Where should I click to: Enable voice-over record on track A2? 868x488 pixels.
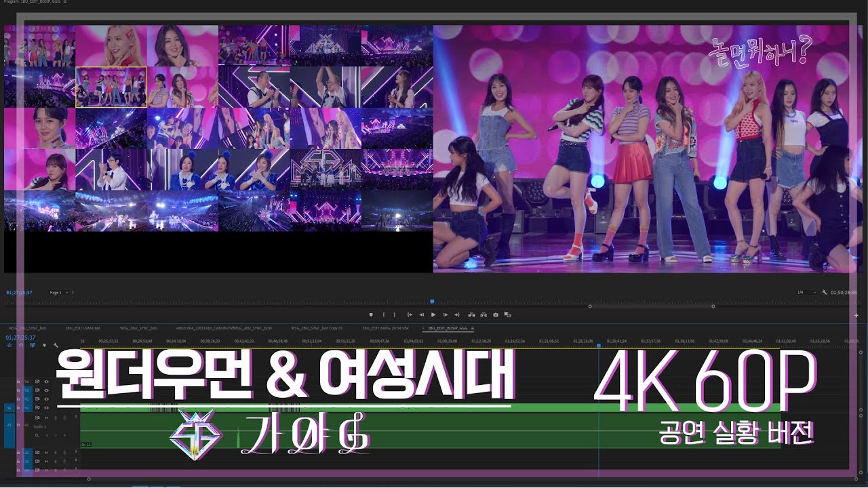pos(64,452)
